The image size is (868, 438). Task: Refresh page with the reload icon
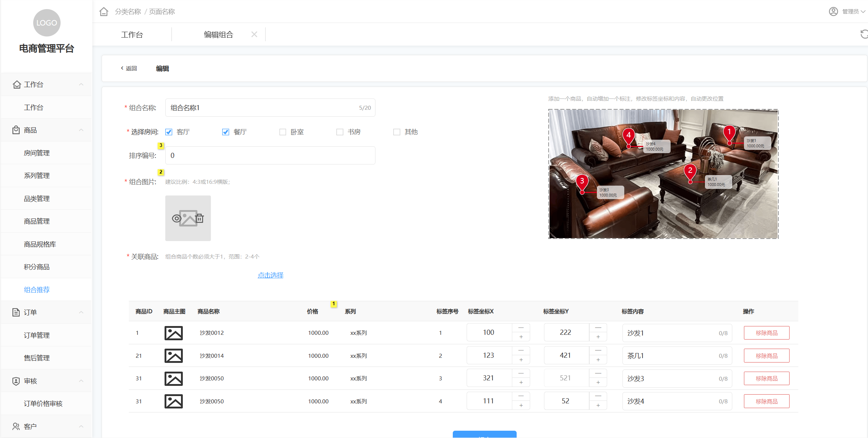tap(864, 34)
